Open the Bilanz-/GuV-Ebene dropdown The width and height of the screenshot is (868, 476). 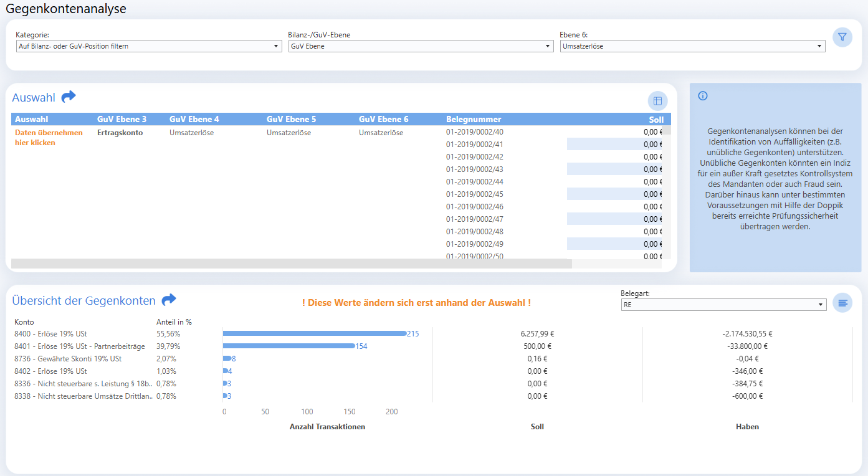click(421, 46)
